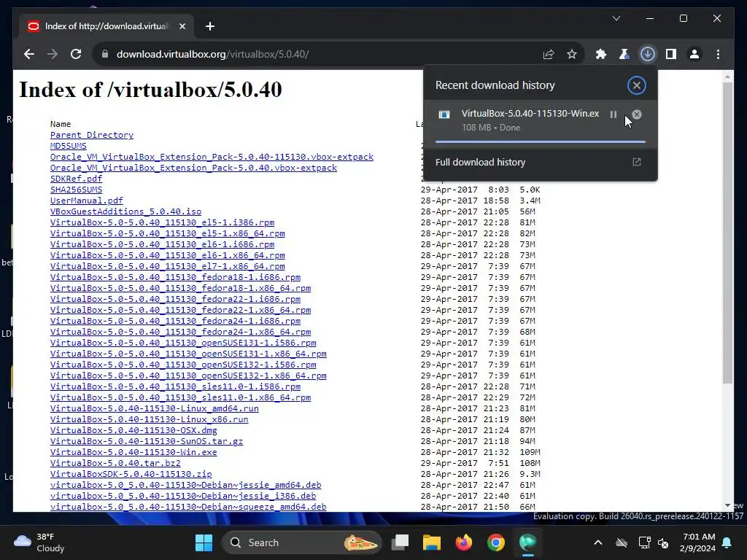Click the cloud sync tray icon

click(622, 542)
